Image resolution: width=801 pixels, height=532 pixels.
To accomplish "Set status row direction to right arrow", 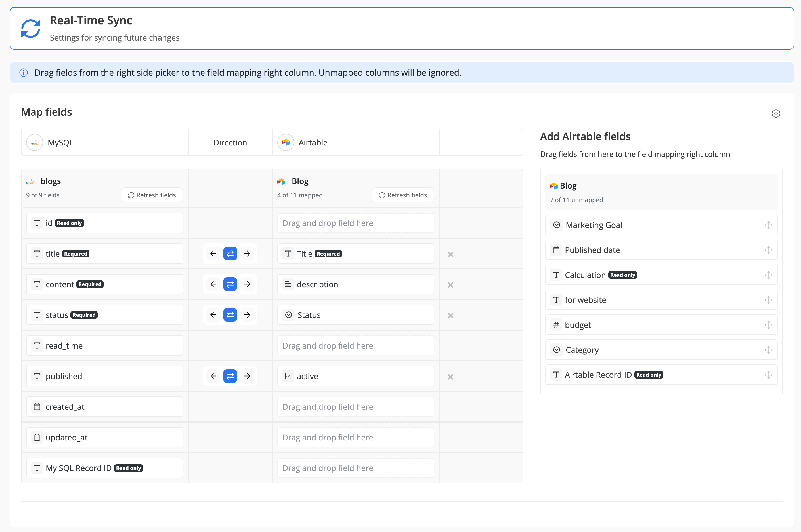I will pos(247,315).
